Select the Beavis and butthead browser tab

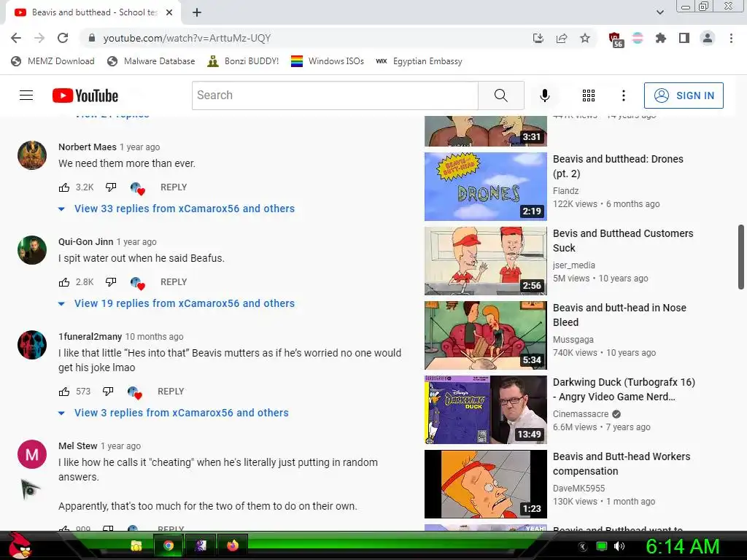click(93, 12)
